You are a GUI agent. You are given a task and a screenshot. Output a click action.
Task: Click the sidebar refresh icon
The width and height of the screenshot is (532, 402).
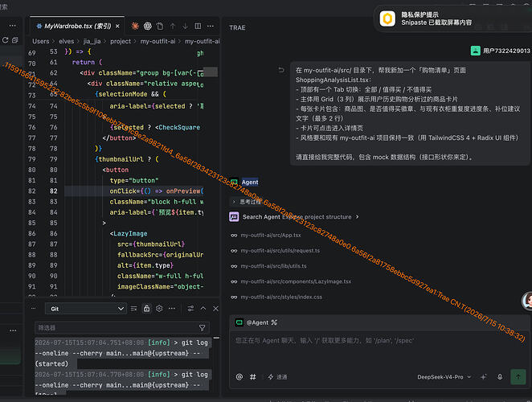[x=6, y=40]
